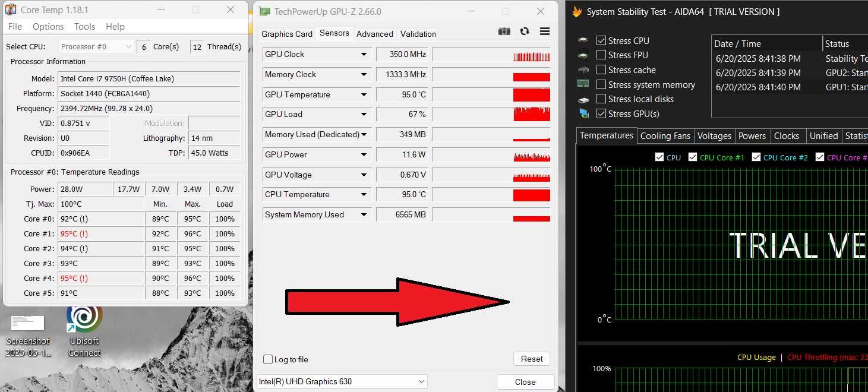
Task: Select the Screenshot file on the desktop
Action: 28,336
